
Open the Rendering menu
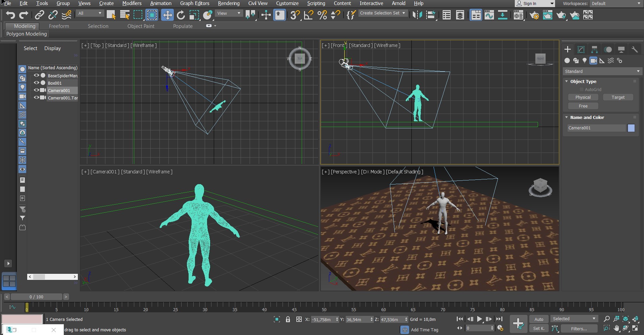pyautogui.click(x=229, y=3)
